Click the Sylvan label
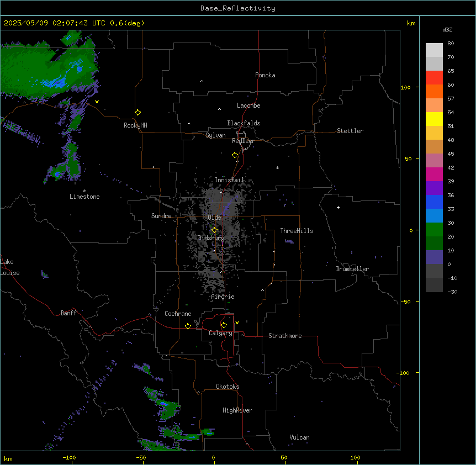This screenshot has width=476, height=465. tap(215, 135)
